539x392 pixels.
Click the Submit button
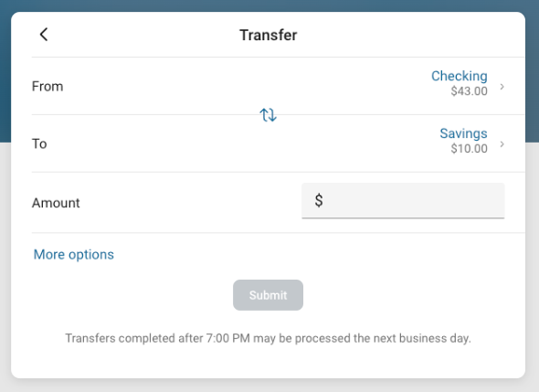268,295
